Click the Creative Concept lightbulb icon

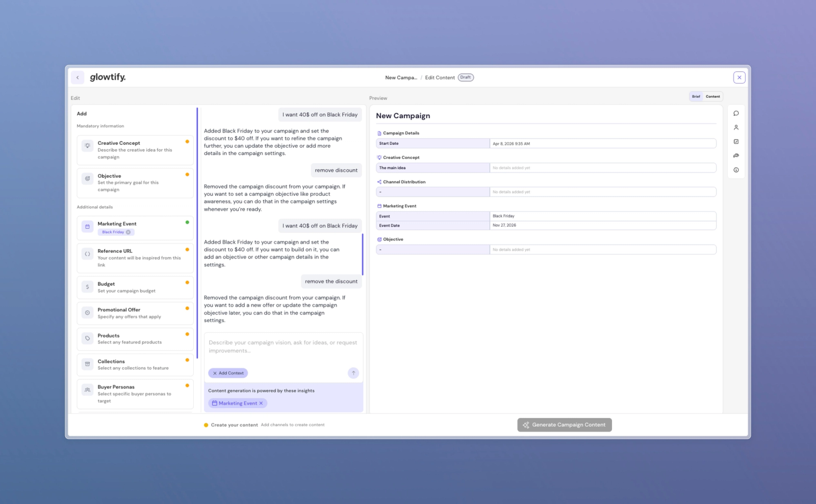[x=88, y=146]
